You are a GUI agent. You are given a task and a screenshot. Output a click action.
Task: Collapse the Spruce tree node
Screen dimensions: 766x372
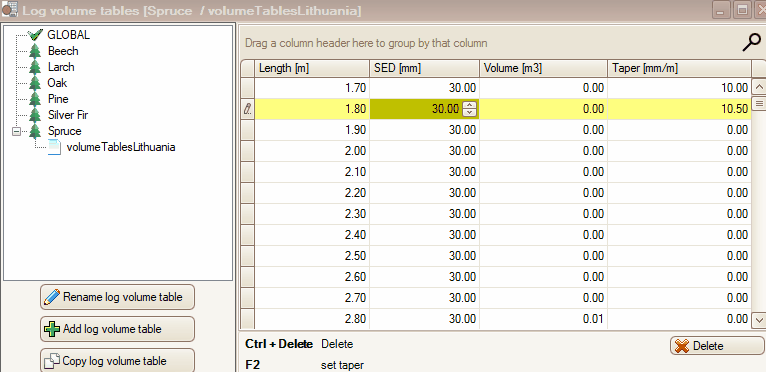pos(17,131)
